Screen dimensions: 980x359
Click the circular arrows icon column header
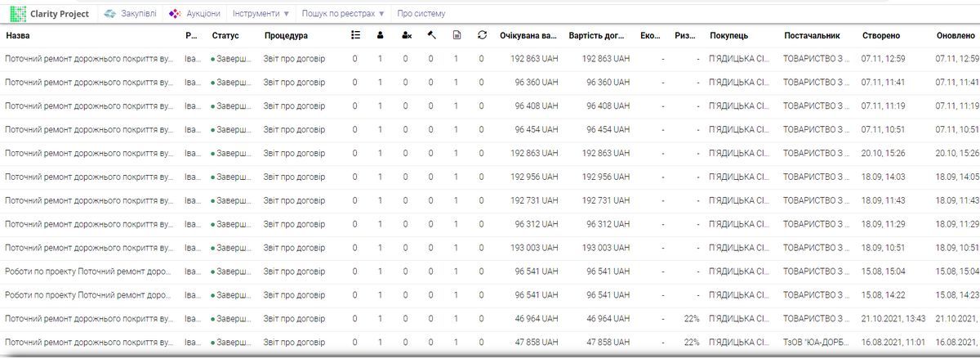[x=482, y=35]
